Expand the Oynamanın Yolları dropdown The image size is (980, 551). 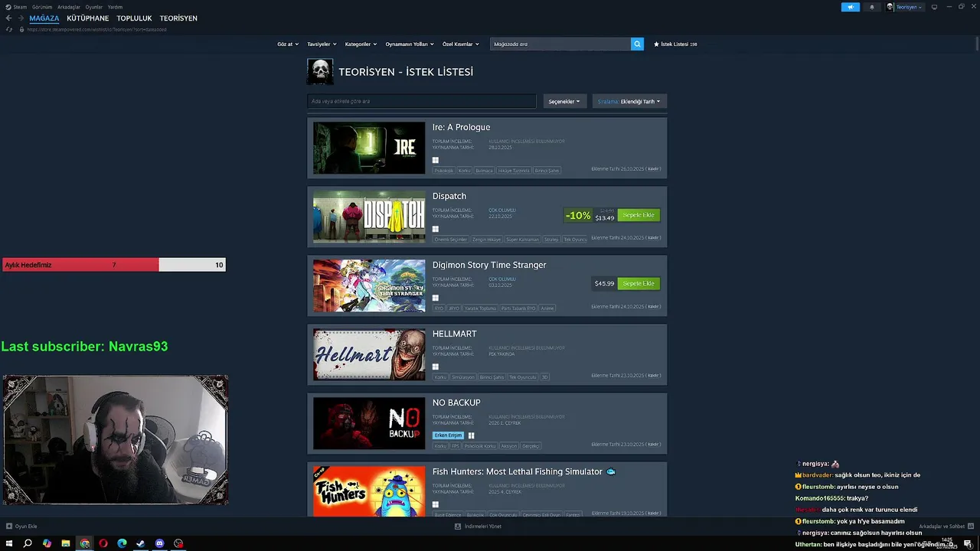click(410, 44)
